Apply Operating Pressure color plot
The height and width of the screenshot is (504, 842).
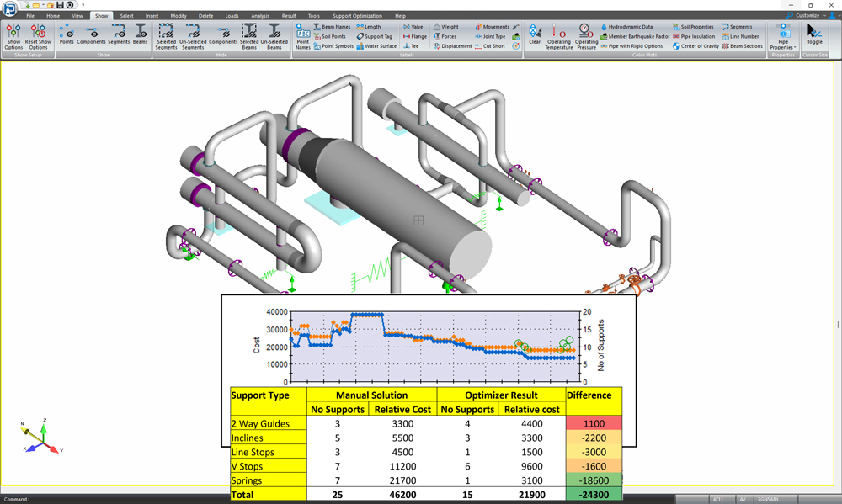(586, 36)
